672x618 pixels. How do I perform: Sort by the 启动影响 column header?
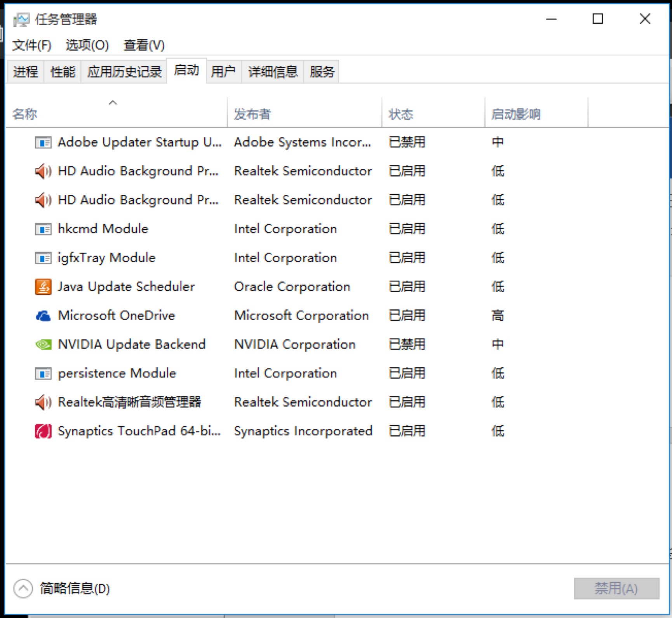pos(536,113)
